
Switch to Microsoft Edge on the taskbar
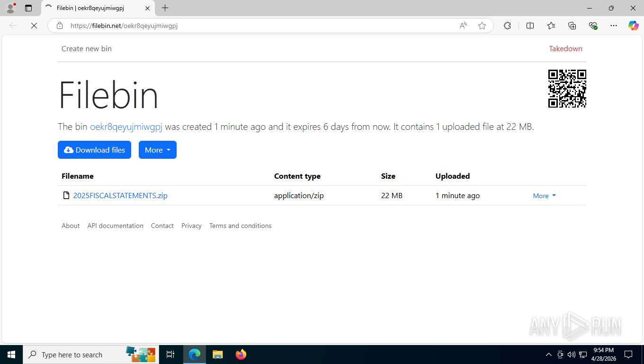tap(195, 355)
